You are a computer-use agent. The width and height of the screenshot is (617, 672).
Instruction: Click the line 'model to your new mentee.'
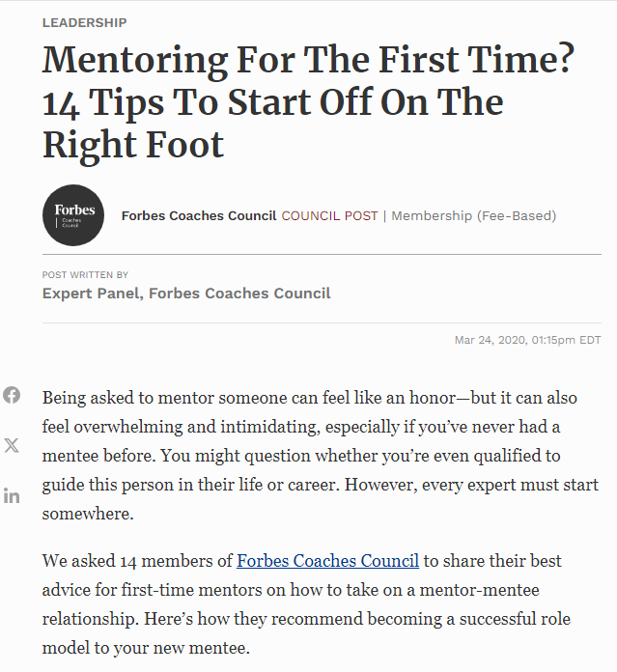point(146,648)
